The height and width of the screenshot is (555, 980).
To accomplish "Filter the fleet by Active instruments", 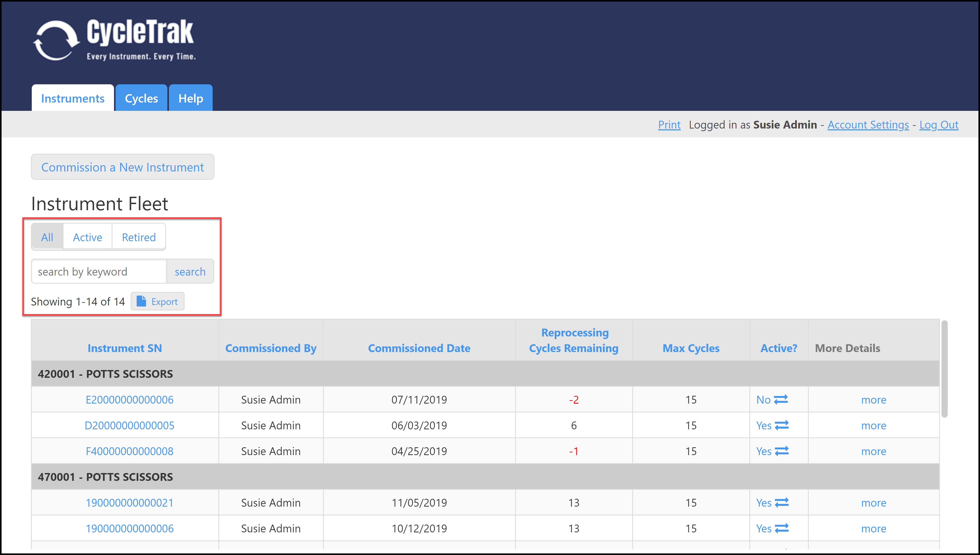I will coord(87,237).
